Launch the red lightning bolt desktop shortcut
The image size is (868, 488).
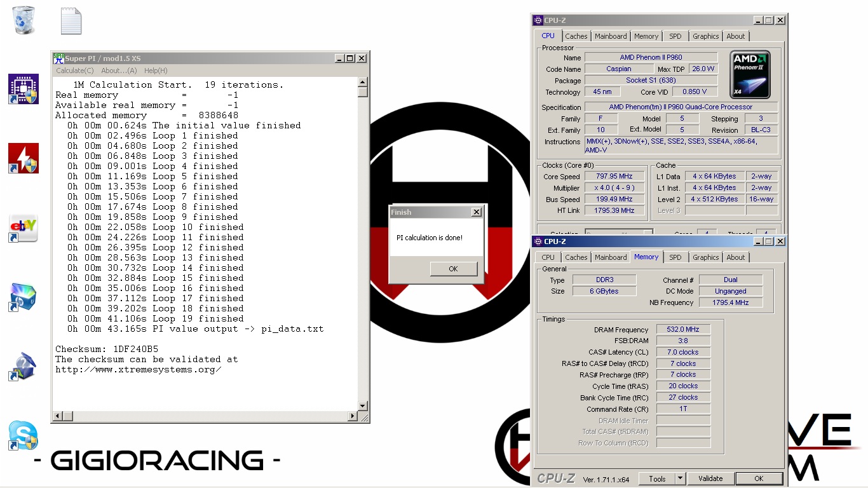(x=24, y=158)
